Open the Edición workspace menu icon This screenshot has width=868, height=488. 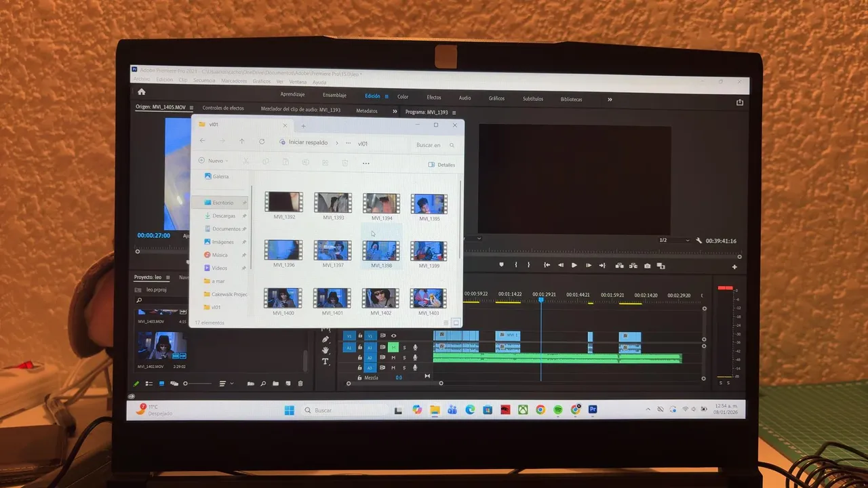pyautogui.click(x=387, y=96)
